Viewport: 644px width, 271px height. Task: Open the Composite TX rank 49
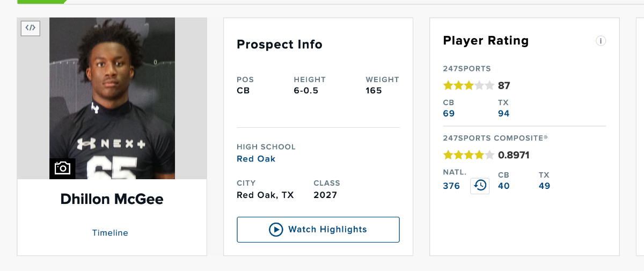click(x=544, y=186)
